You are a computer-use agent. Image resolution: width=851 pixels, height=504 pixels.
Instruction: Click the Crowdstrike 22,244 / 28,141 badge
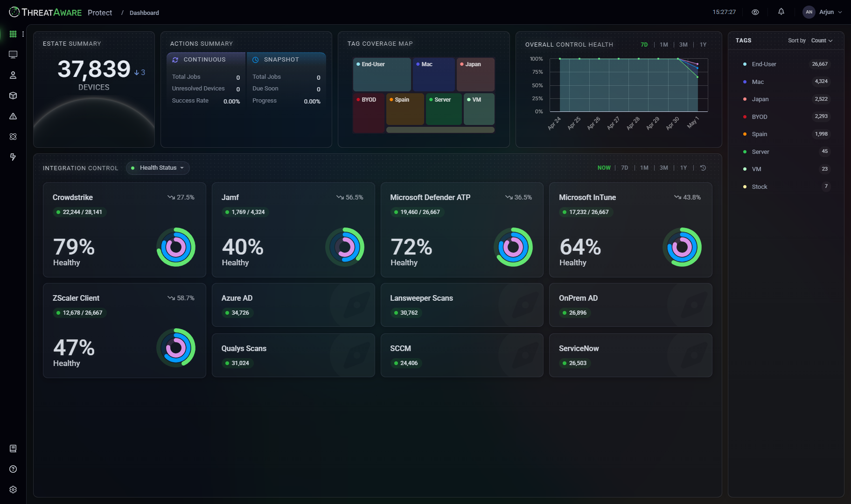pos(79,212)
